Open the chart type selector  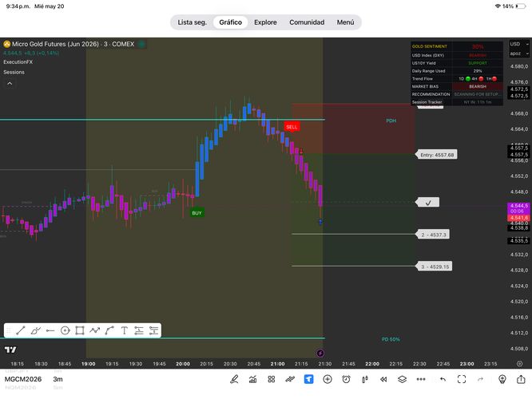point(290,379)
